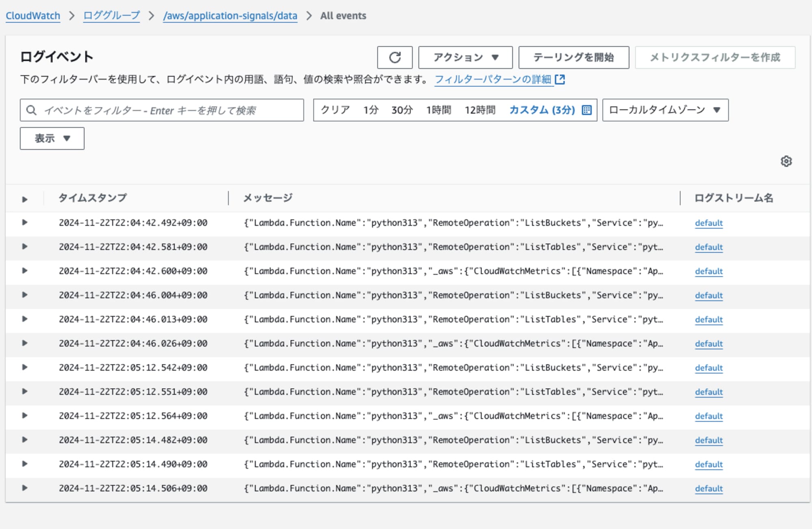Open the フィルターパターンの詳細 link

pos(493,79)
